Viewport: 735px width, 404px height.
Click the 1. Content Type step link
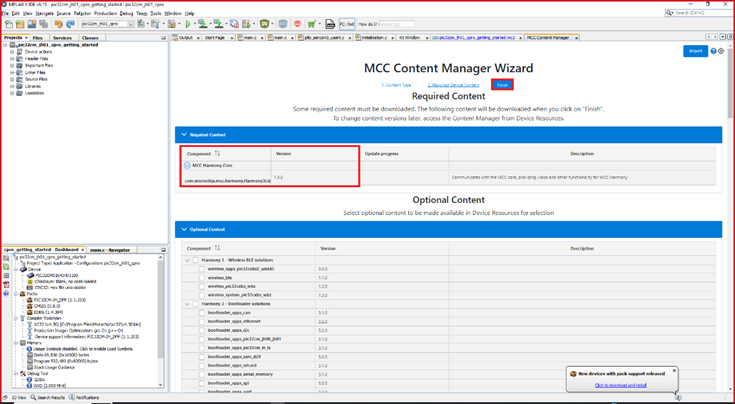click(396, 85)
